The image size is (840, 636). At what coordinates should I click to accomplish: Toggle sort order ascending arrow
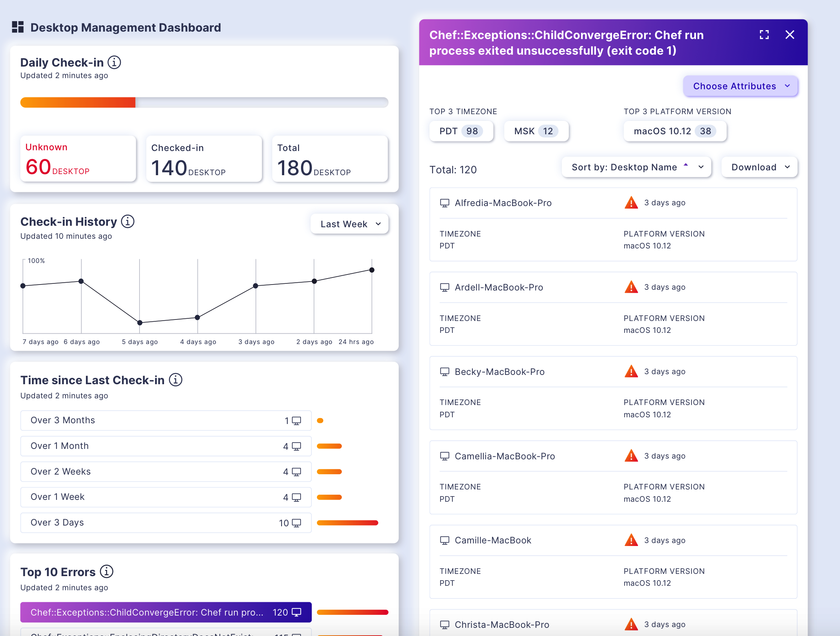coord(686,165)
